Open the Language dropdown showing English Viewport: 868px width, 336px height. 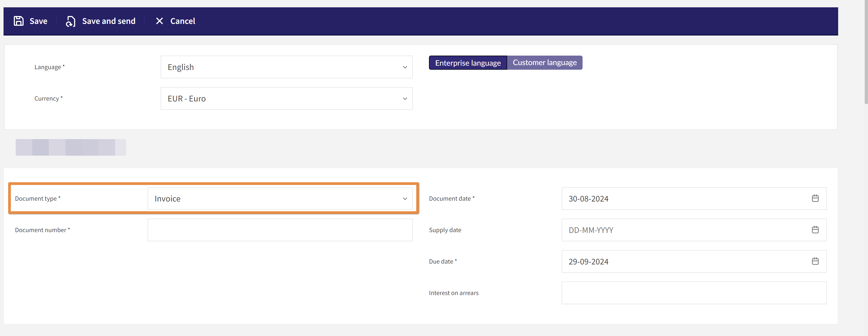(287, 67)
